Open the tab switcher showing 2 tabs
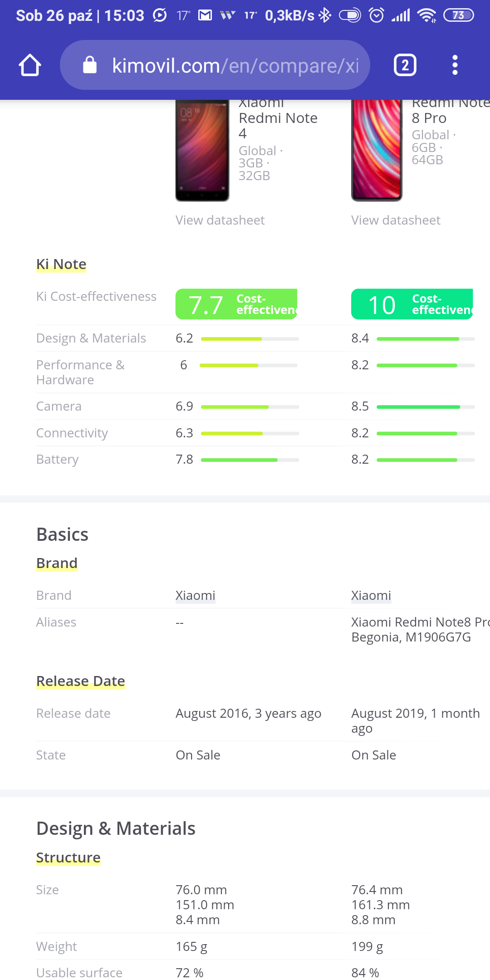 pyautogui.click(x=405, y=65)
